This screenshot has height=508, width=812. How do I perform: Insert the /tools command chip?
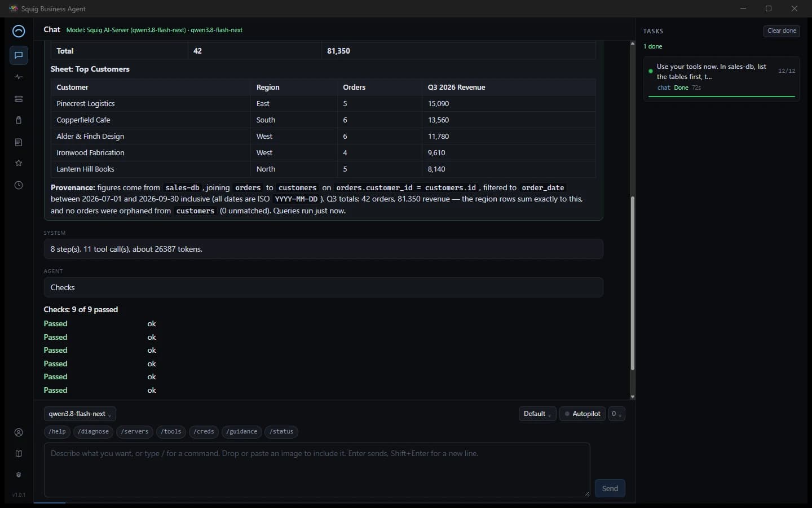171,432
